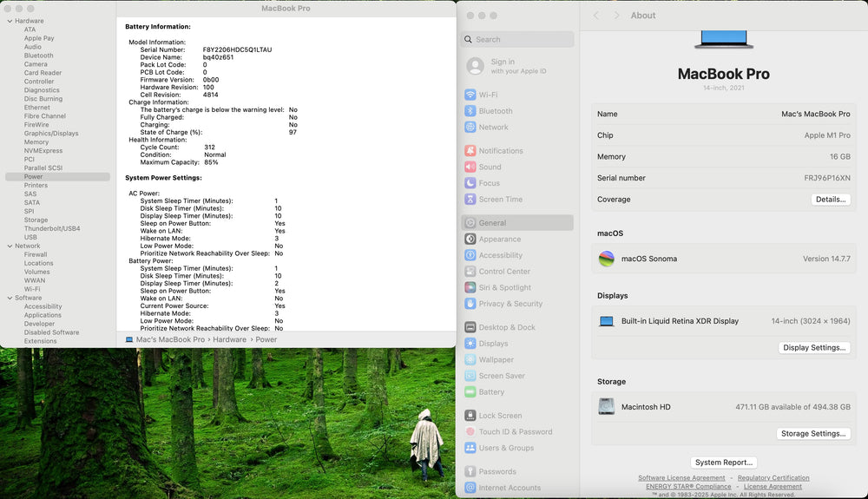Select Graphics/Displays in the hardware list

point(51,134)
